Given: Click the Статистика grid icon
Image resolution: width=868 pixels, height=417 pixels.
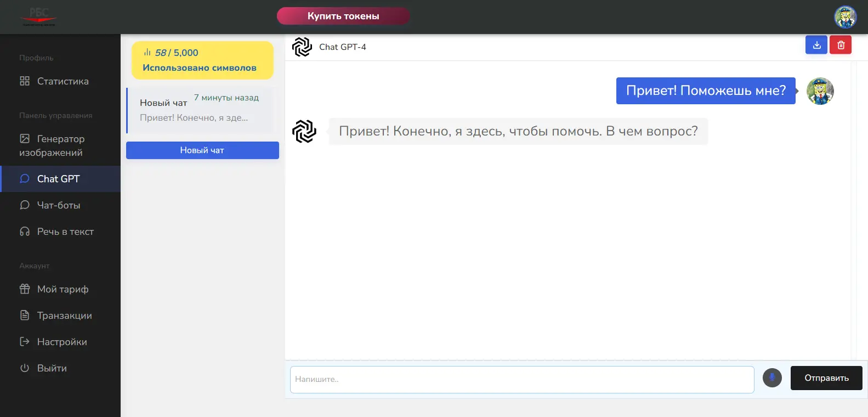Looking at the screenshot, I should [x=25, y=81].
